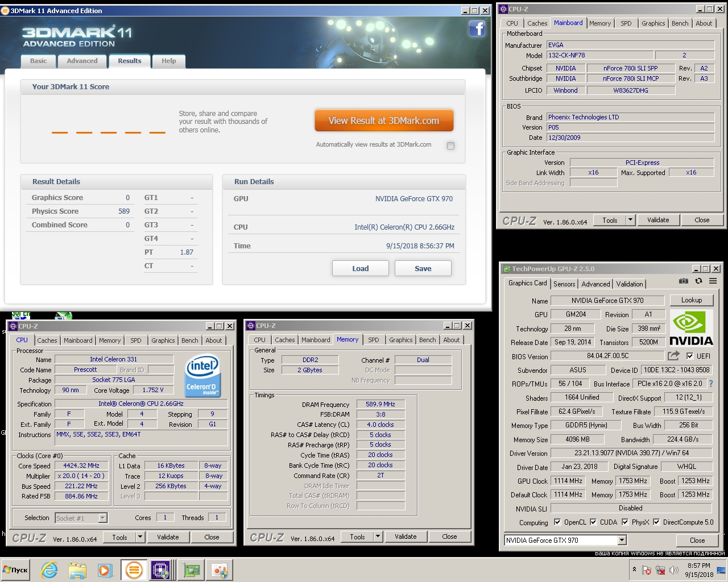Open Bench tab in the CPU-Z Memory window
The height and width of the screenshot is (582, 728).
(428, 340)
